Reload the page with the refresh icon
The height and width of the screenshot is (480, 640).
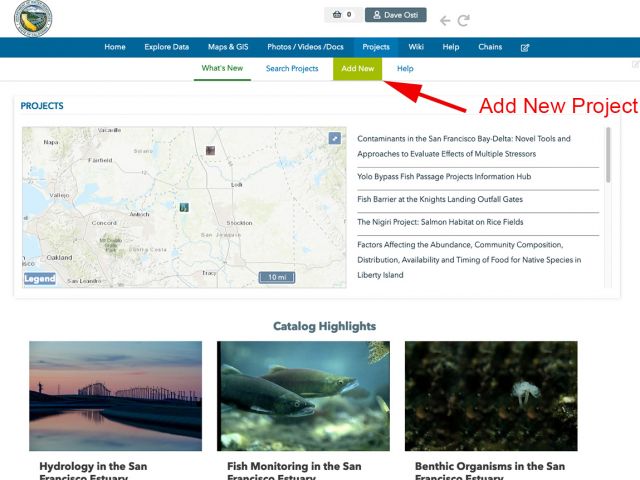click(x=463, y=20)
